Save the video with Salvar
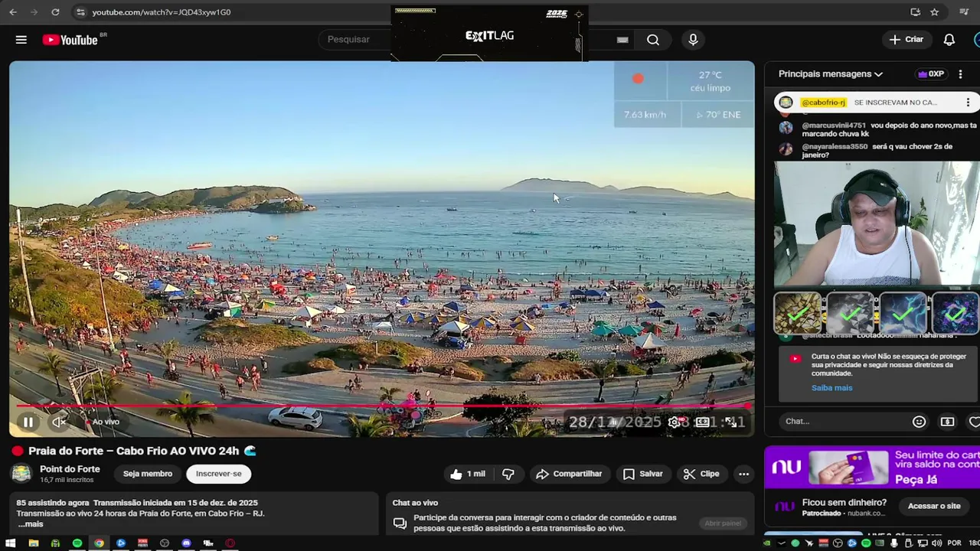Image resolution: width=980 pixels, height=551 pixels. pyautogui.click(x=642, y=474)
